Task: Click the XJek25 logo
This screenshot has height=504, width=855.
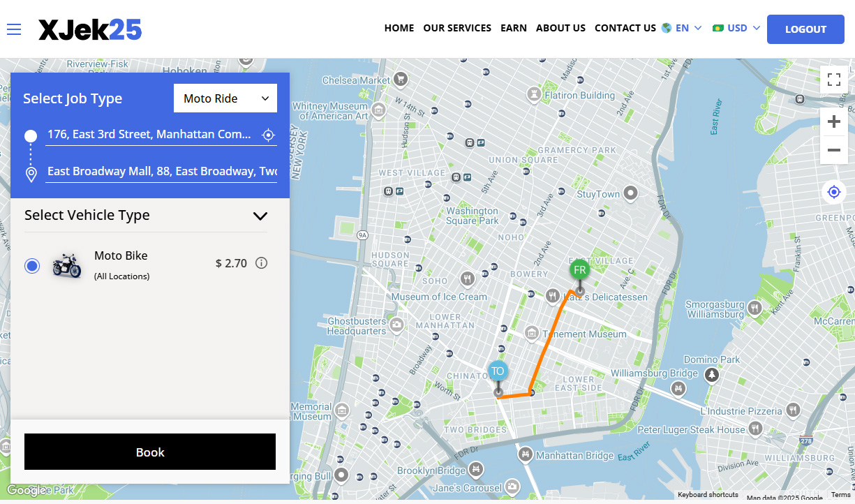Action: click(90, 29)
